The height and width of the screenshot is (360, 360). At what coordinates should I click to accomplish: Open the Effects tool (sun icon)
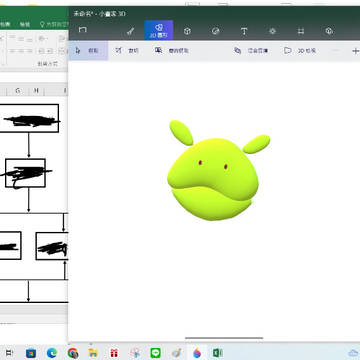tap(272, 31)
